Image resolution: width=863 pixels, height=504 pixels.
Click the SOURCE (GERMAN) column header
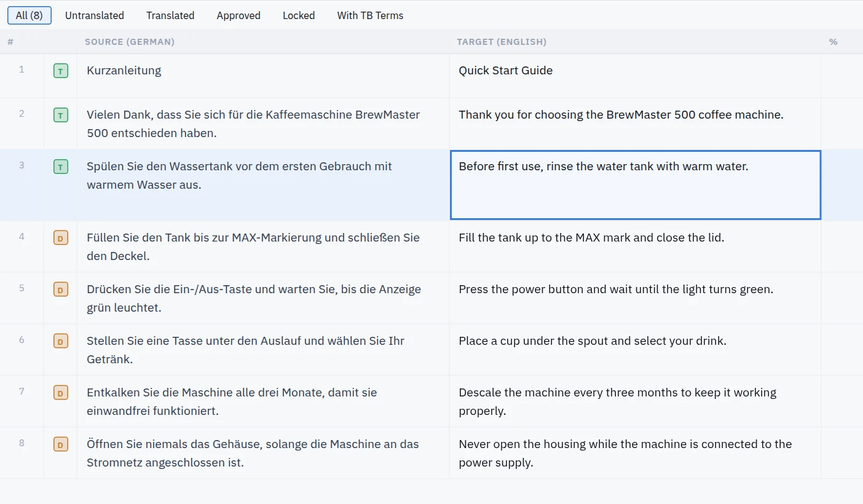130,42
